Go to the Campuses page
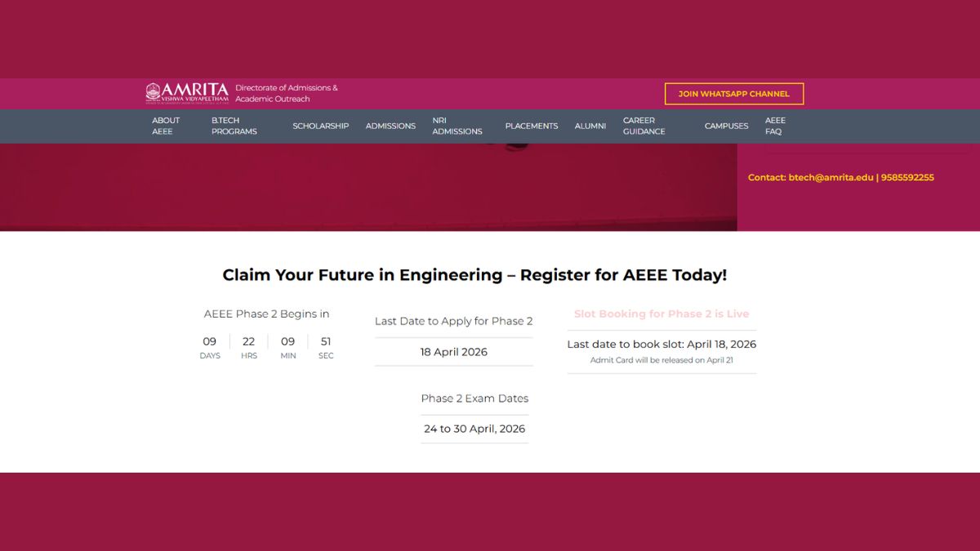This screenshot has height=551, width=980. pyautogui.click(x=726, y=126)
